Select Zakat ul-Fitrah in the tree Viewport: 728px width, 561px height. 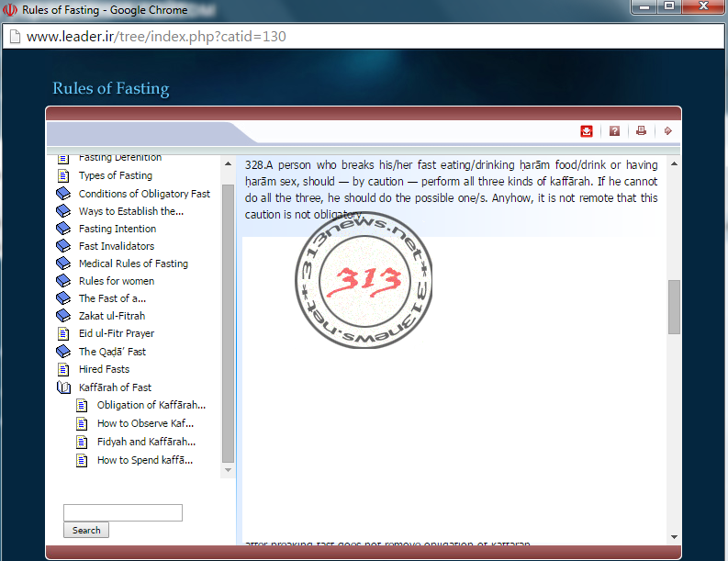coord(111,316)
